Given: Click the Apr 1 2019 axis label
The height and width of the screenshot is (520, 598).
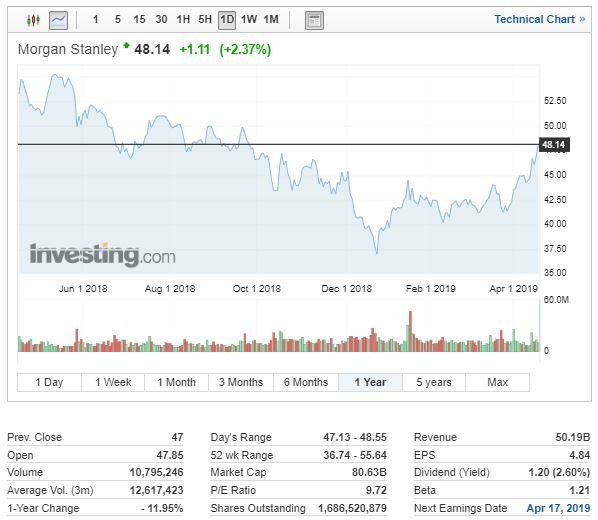Looking at the screenshot, I should coord(513,288).
